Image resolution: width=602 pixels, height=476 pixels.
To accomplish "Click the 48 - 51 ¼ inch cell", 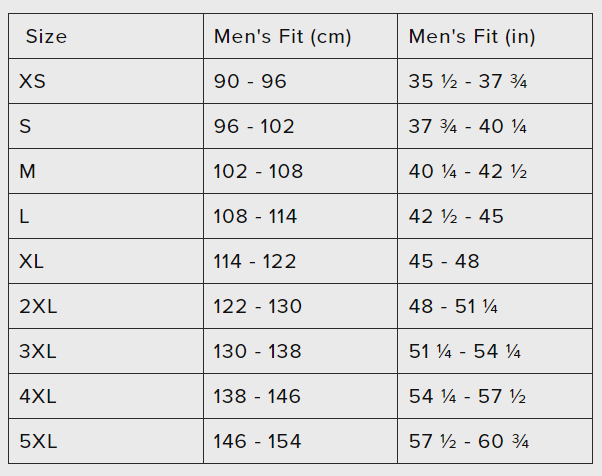I will pyautogui.click(x=453, y=306).
